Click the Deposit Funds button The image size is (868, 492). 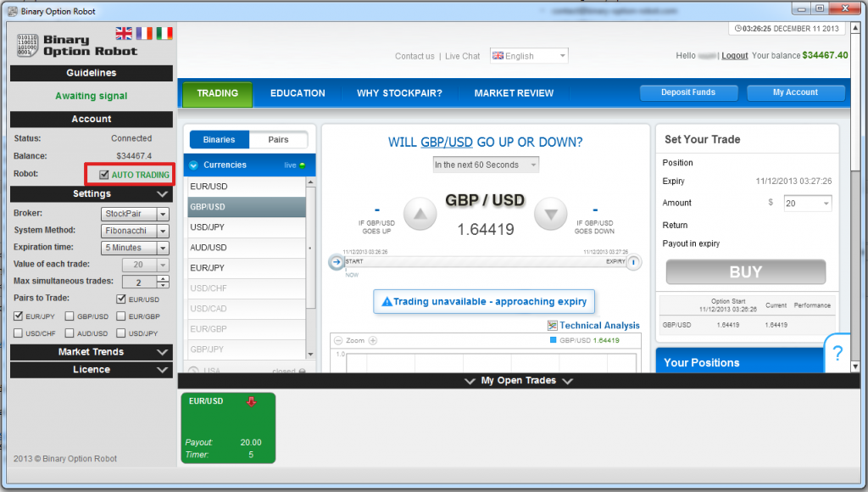tap(688, 92)
